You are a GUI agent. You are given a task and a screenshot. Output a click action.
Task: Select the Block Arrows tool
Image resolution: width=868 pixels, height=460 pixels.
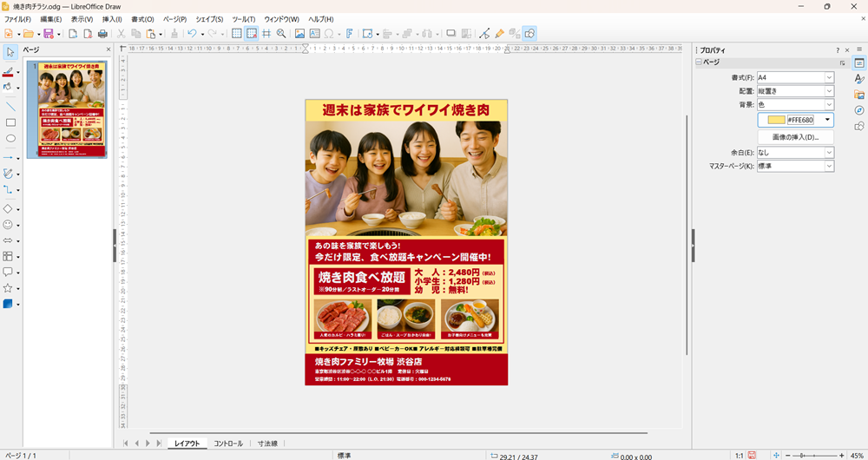coord(8,240)
